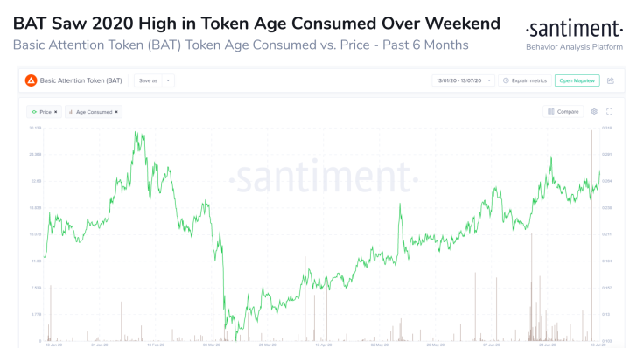Click the Compare button
Viewport: 644px width, 348px height.
tap(563, 112)
